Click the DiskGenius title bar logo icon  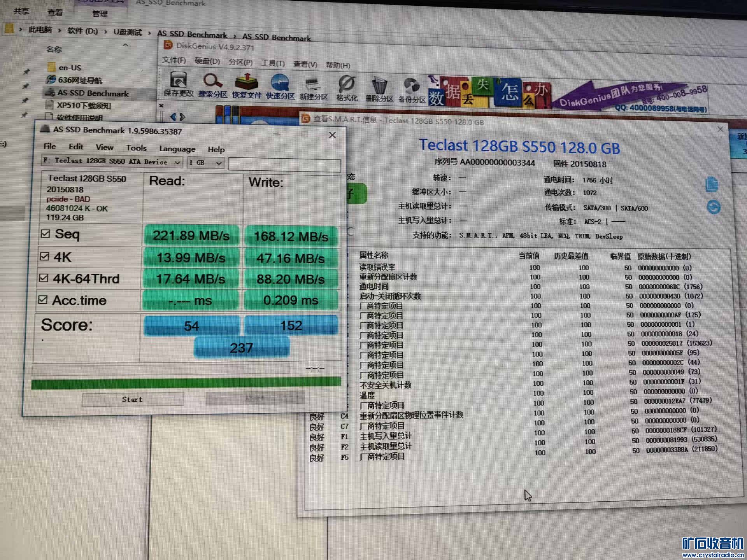[x=168, y=45]
